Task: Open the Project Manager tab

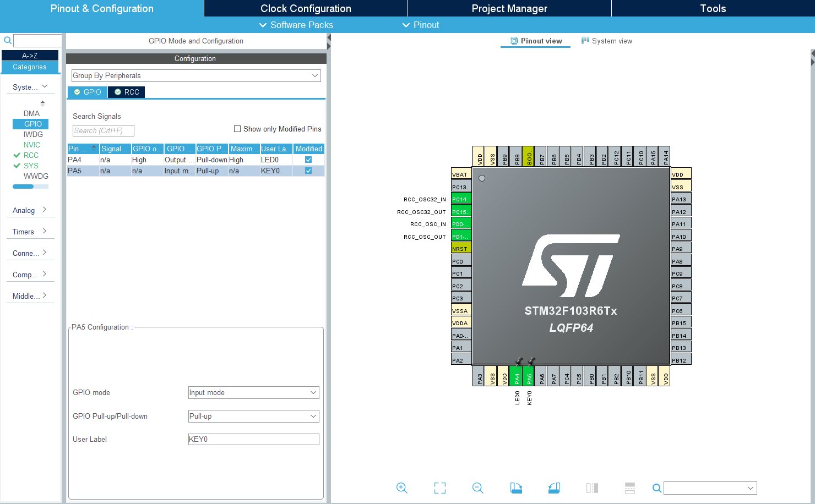Action: [509, 8]
